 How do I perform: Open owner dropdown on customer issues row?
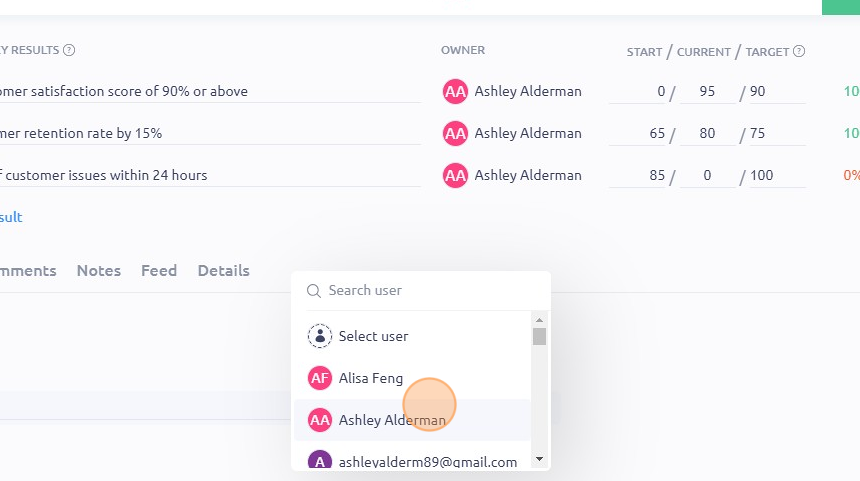click(x=512, y=176)
